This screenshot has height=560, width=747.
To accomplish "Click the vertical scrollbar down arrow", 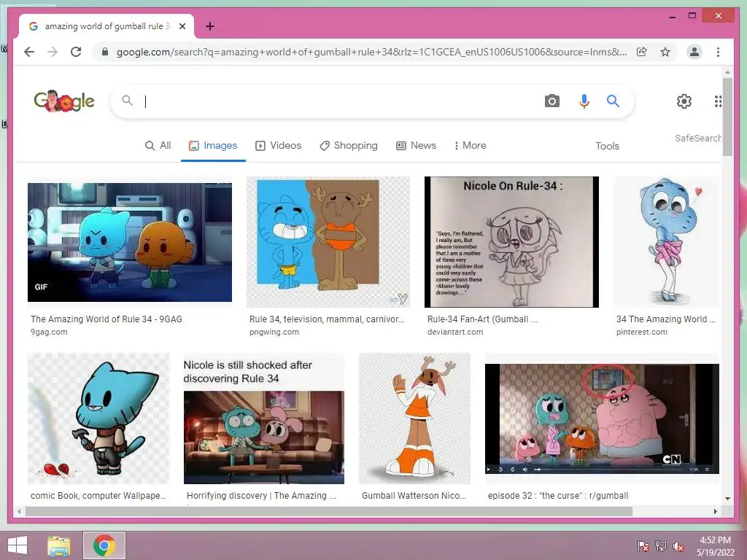I will (727, 499).
